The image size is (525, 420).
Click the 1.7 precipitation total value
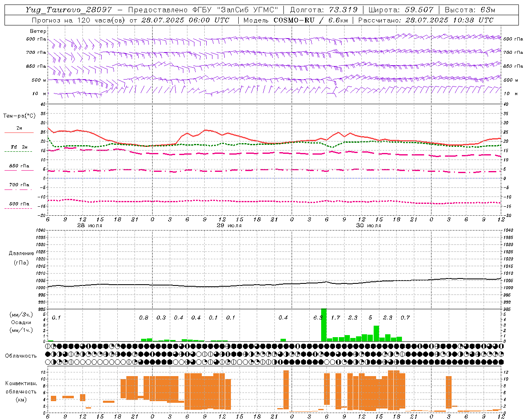336,318
